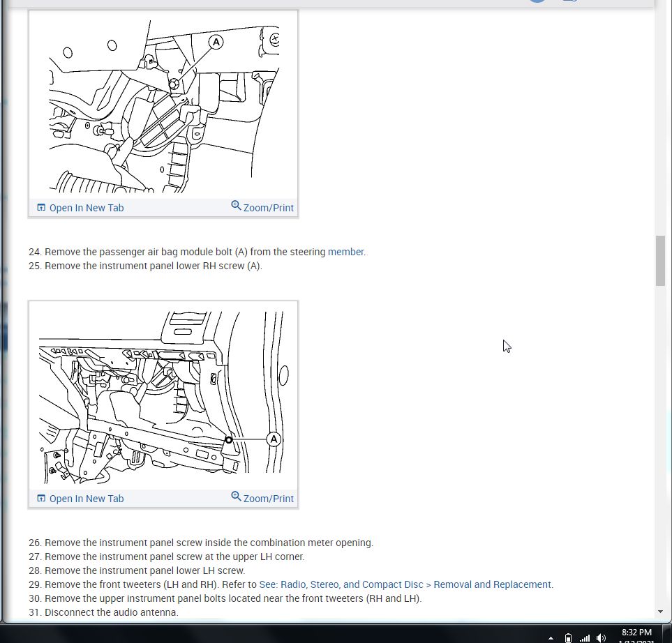Open the Radio, Stereo, and Compact Disc removal link
Screen dimensions: 672x643
406,584
